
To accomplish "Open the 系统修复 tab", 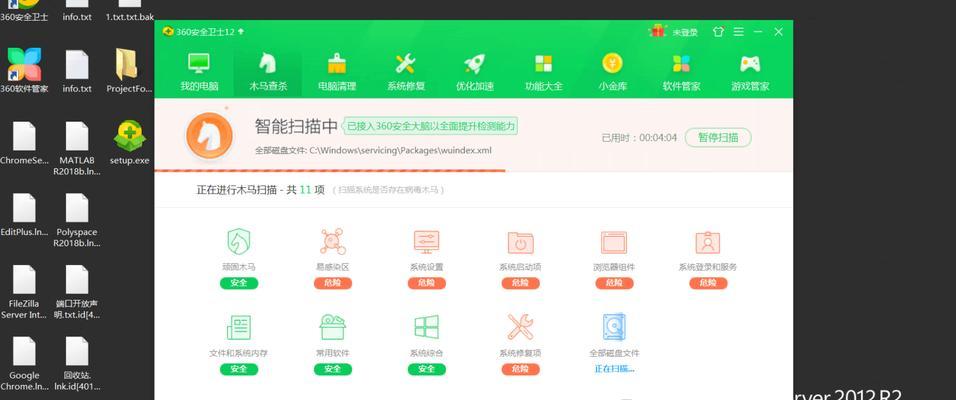I will tap(405, 72).
